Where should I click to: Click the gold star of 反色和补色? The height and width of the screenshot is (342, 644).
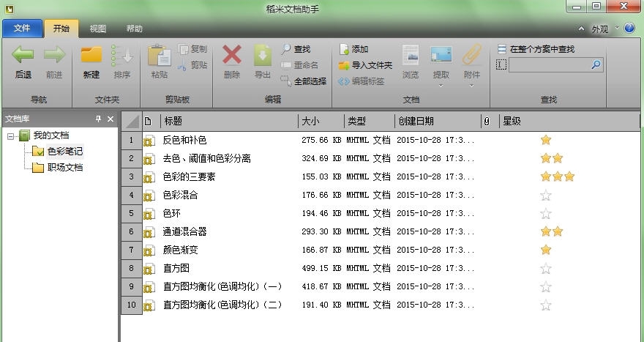pos(545,140)
